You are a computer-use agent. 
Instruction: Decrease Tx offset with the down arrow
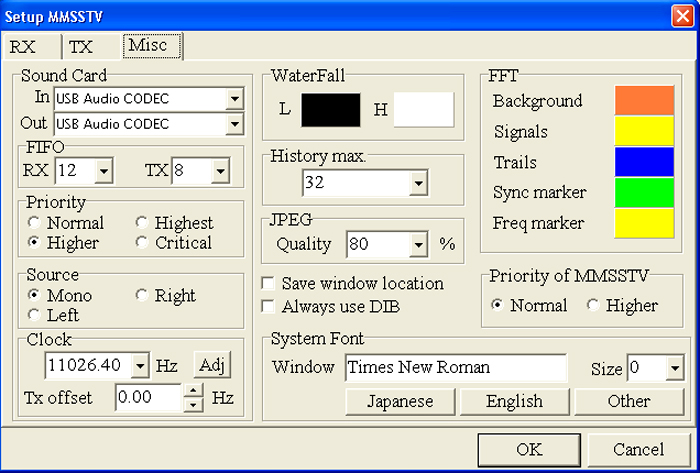[194, 405]
